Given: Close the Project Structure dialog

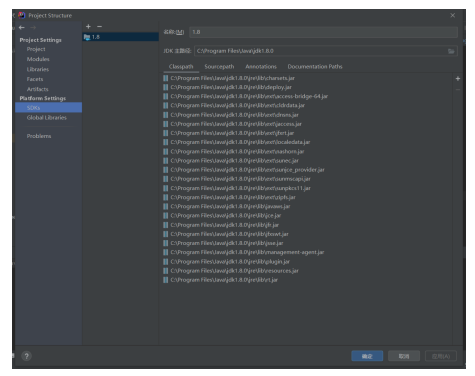Looking at the screenshot, I should tap(453, 15).
